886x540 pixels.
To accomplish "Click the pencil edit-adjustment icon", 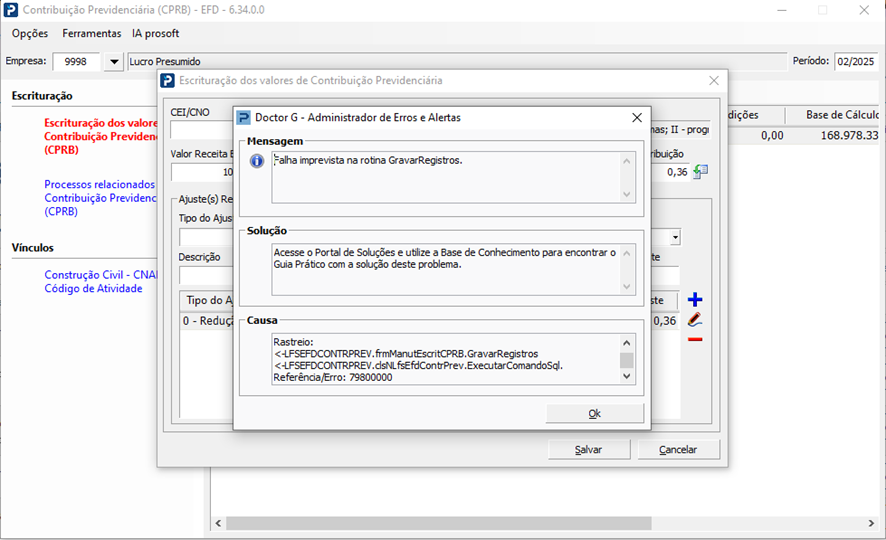I will (x=695, y=320).
